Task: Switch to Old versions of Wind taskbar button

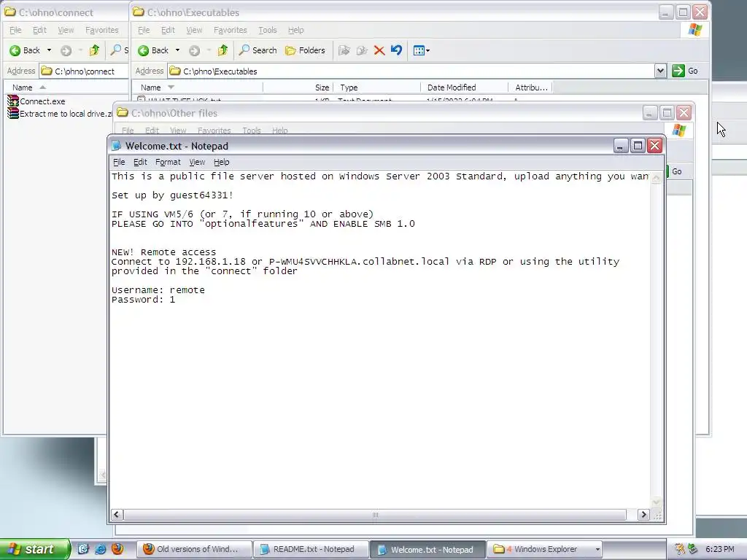Action: pos(194,549)
